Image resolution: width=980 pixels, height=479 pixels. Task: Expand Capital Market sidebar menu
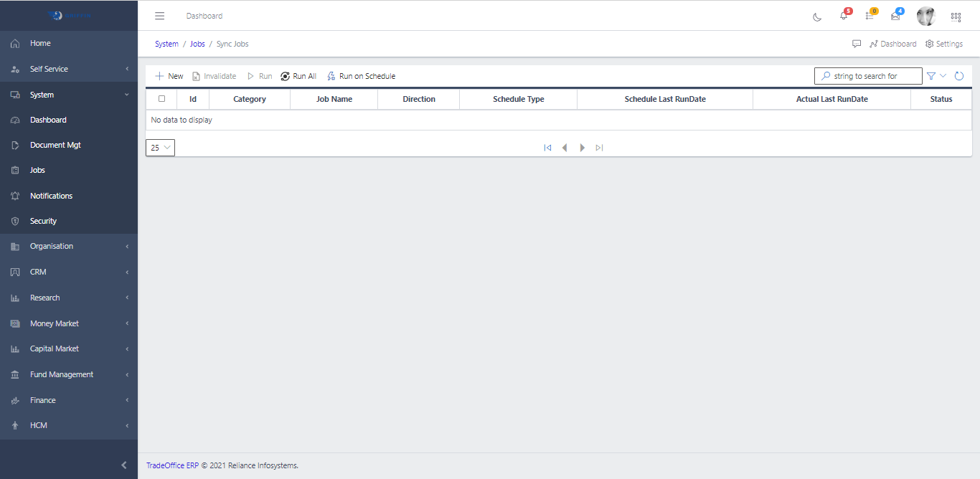[x=69, y=348]
